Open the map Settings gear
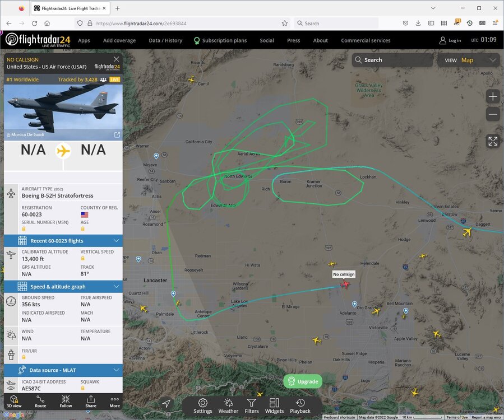This screenshot has width=504, height=420. [x=202, y=406]
